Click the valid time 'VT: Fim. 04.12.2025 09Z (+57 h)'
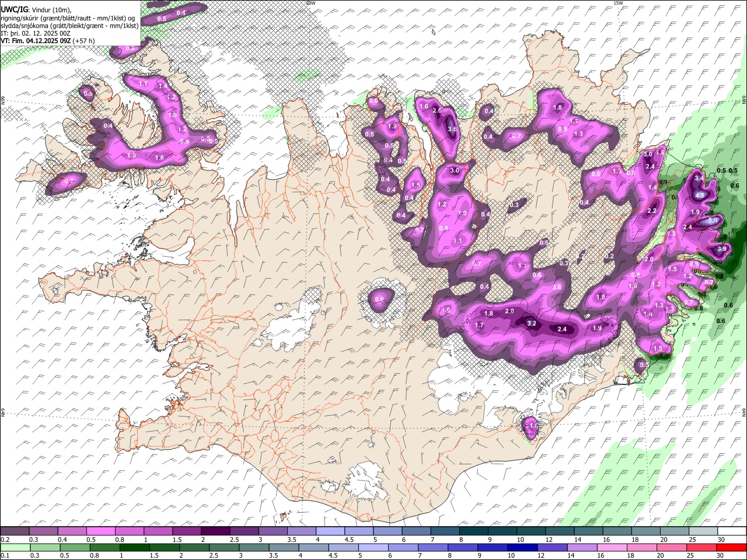747x560 pixels. [48, 41]
